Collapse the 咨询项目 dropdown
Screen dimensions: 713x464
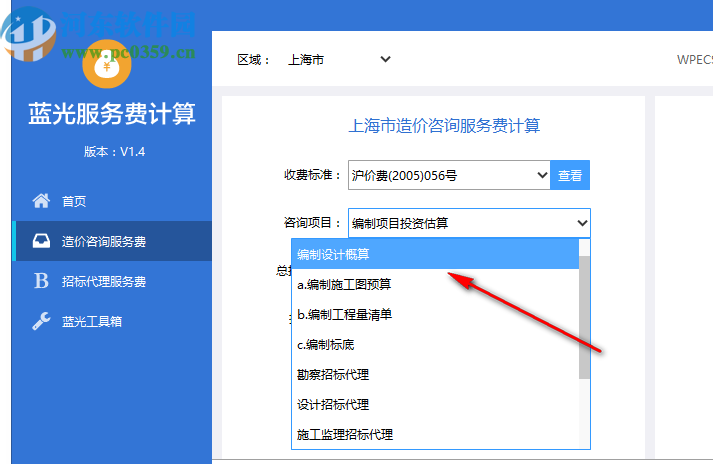click(x=469, y=223)
